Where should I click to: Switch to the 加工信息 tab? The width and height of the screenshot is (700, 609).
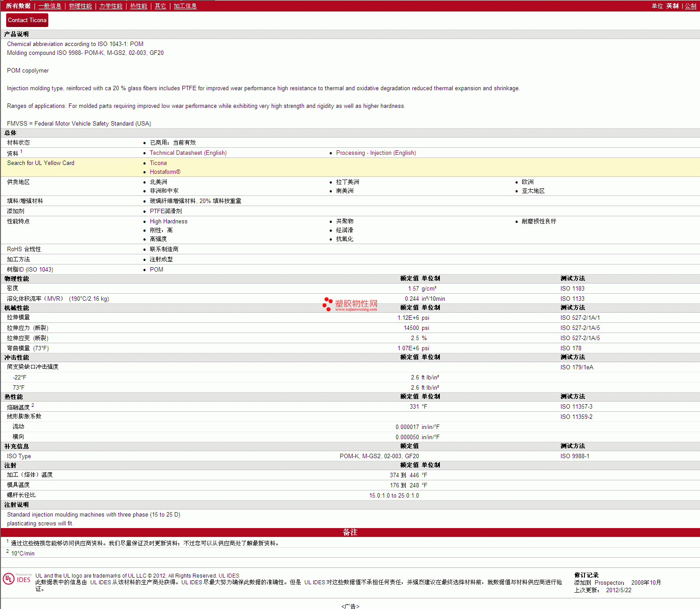pyautogui.click(x=185, y=6)
